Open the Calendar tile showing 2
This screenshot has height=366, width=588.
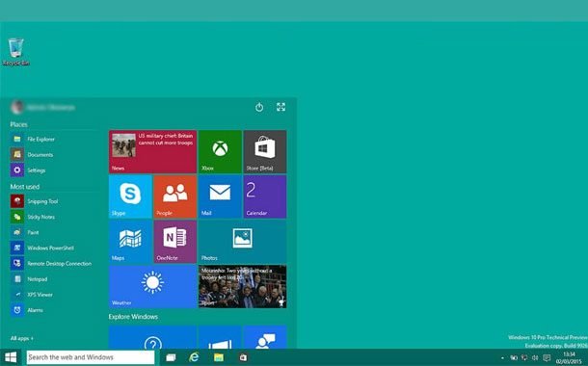click(x=265, y=196)
